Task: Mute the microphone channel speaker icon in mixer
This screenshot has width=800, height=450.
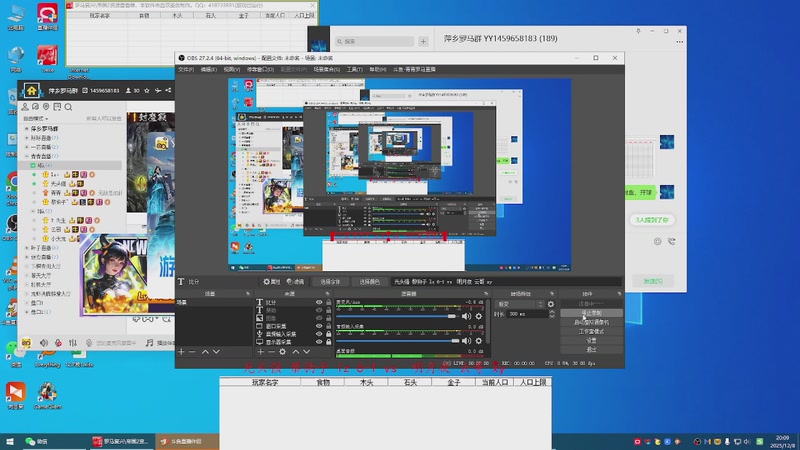Action: pyautogui.click(x=466, y=316)
